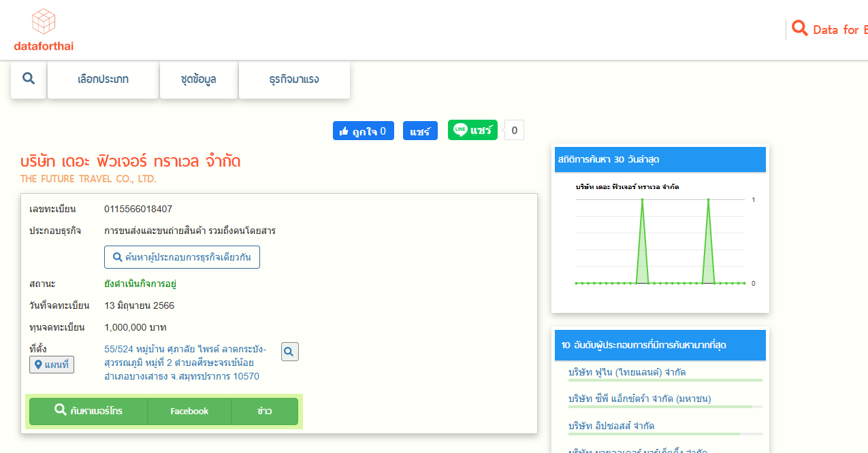Open the แผนที่ map button

[x=52, y=365]
